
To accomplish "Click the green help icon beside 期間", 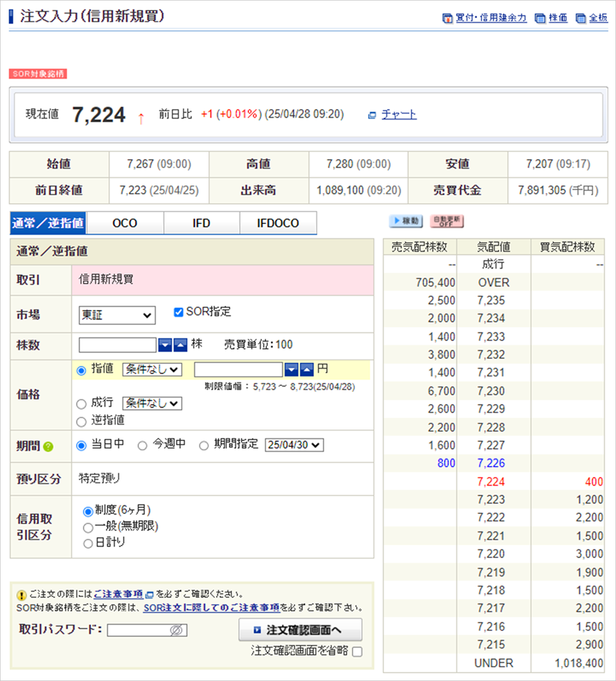I will point(49,447).
